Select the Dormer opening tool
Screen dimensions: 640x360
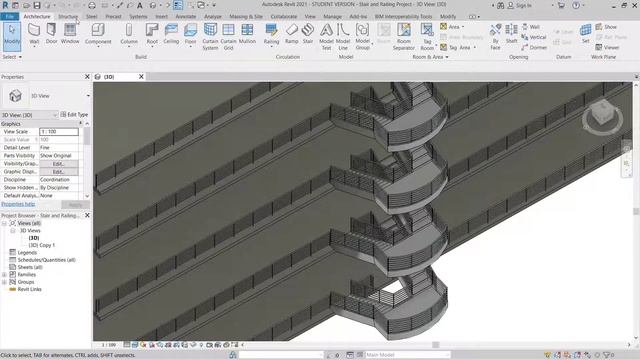534,47
